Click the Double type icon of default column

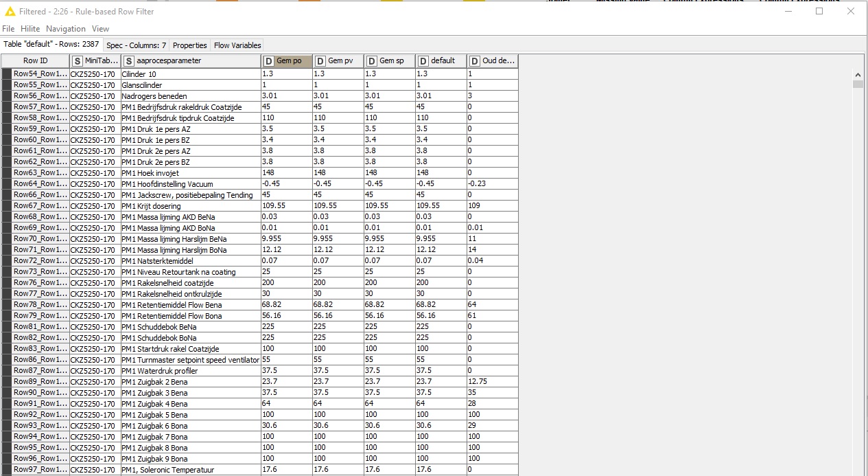(423, 61)
